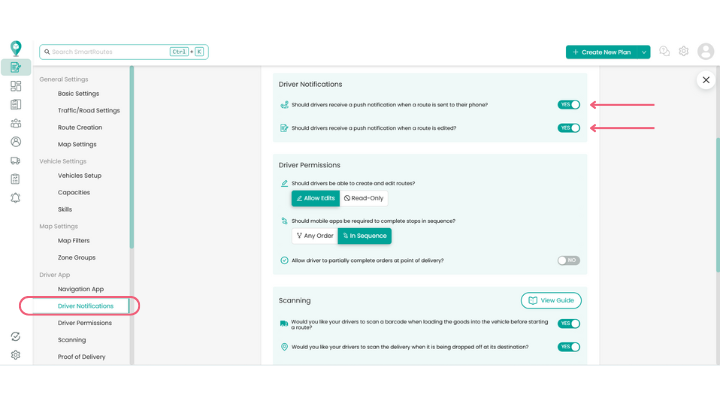The width and height of the screenshot is (720, 405).
Task: Open the help chat icon
Action: pos(664,51)
